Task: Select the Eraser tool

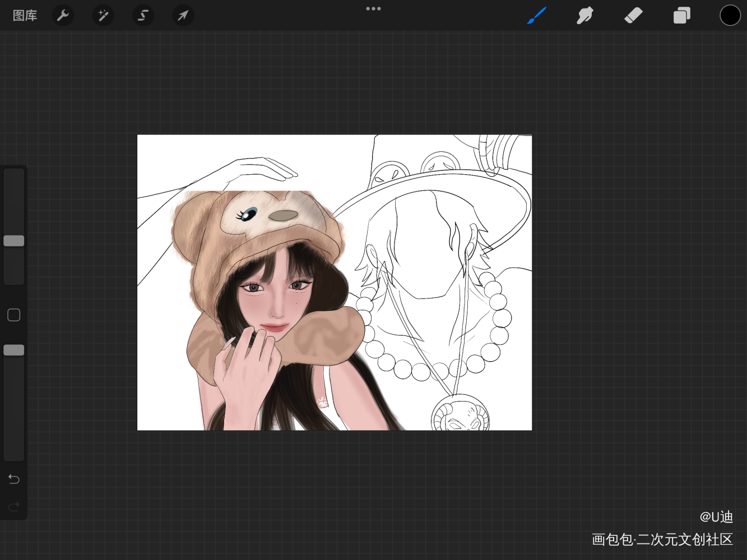Action: tap(633, 16)
